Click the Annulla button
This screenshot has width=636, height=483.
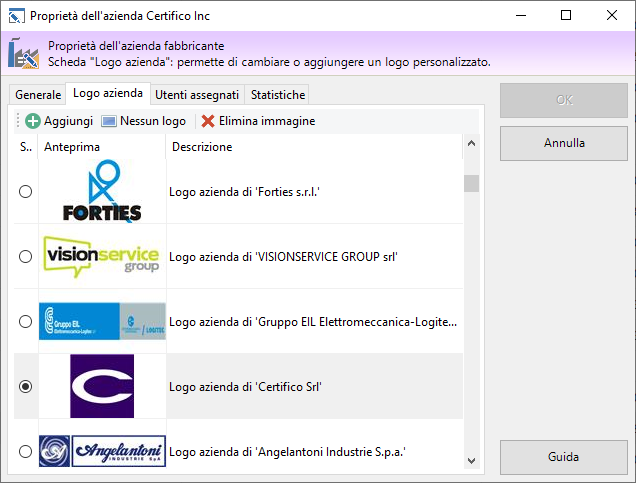[564, 143]
